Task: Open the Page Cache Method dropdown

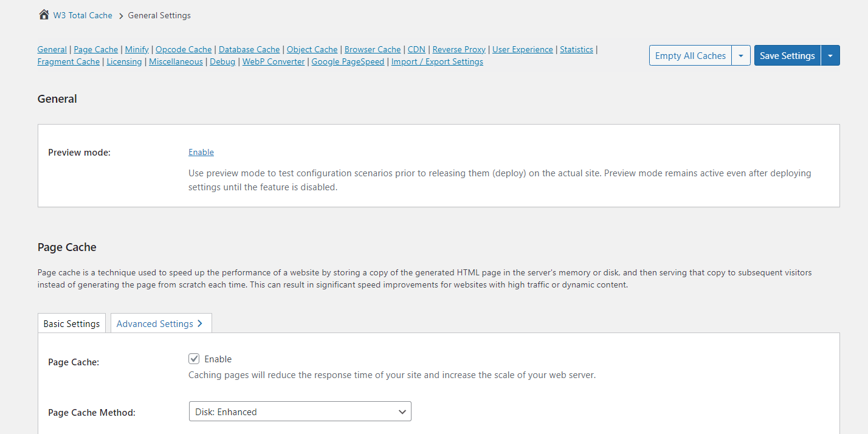Action: point(300,412)
